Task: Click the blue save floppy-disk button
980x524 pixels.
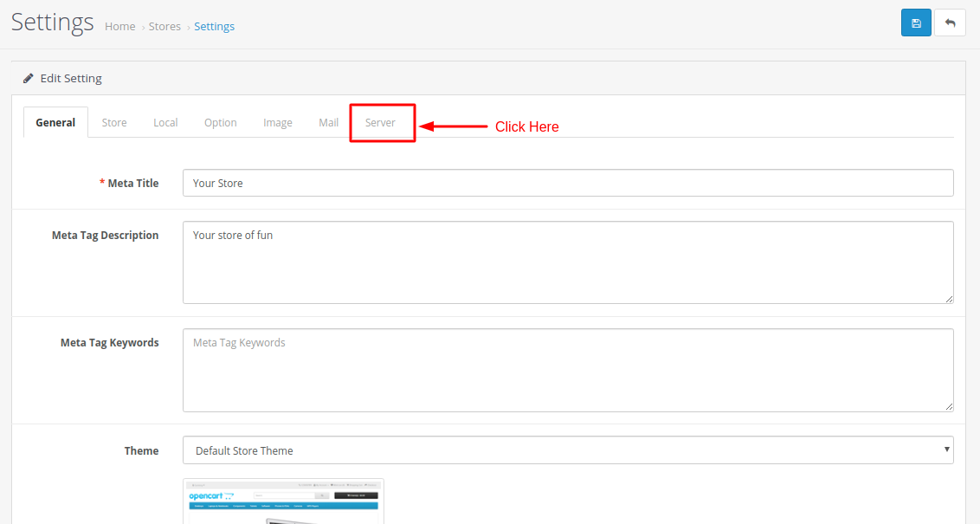Action: (x=916, y=23)
